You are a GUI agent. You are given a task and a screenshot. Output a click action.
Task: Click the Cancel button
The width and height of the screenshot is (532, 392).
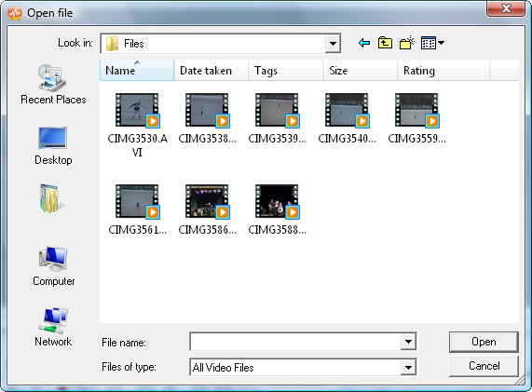[x=484, y=366]
